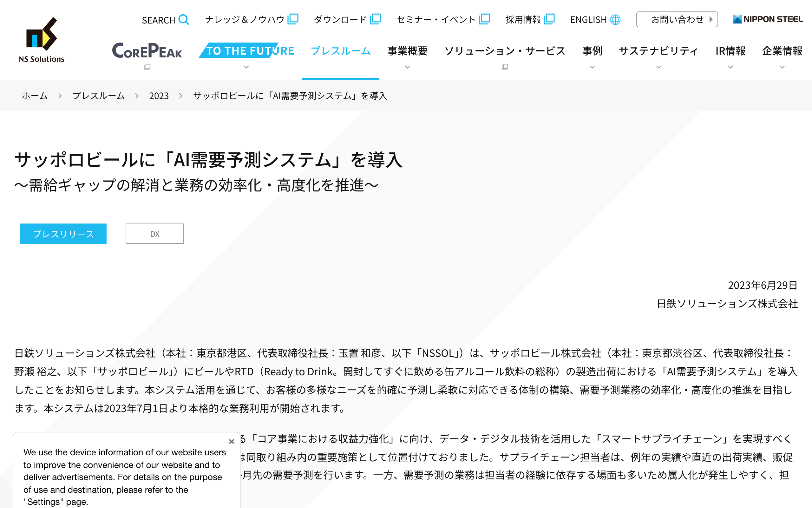Open the IR情報 menu item
Image resolution: width=812 pixels, height=508 pixels.
(x=730, y=51)
